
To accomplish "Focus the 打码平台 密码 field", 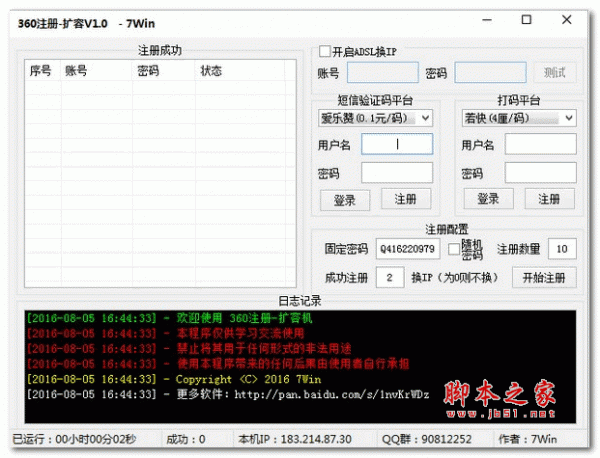I will tap(541, 173).
